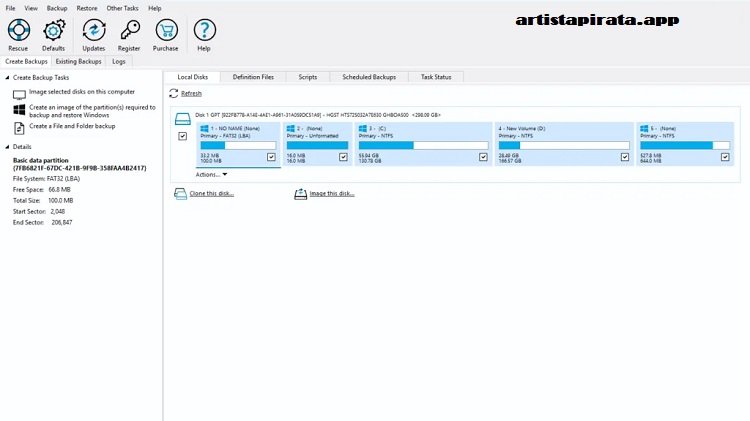
Task: Select the Disk 1 GPT header text
Action: click(x=318, y=115)
